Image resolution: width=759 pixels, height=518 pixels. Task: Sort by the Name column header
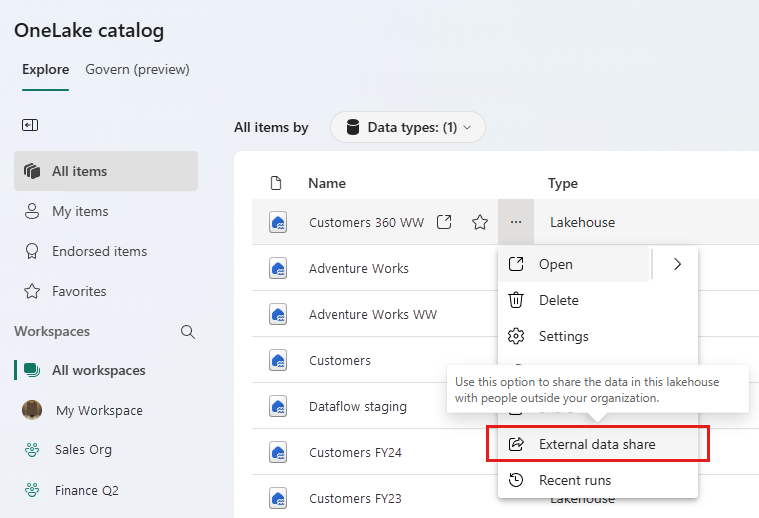click(x=327, y=183)
